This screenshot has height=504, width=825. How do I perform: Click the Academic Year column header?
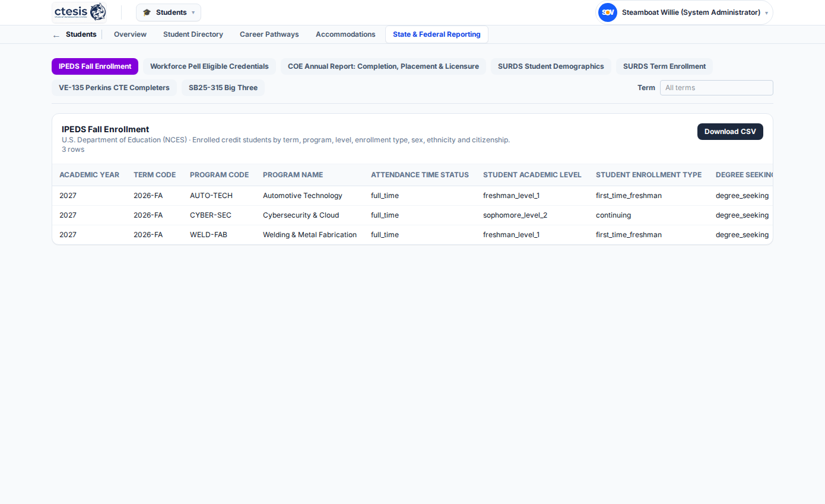(x=89, y=175)
